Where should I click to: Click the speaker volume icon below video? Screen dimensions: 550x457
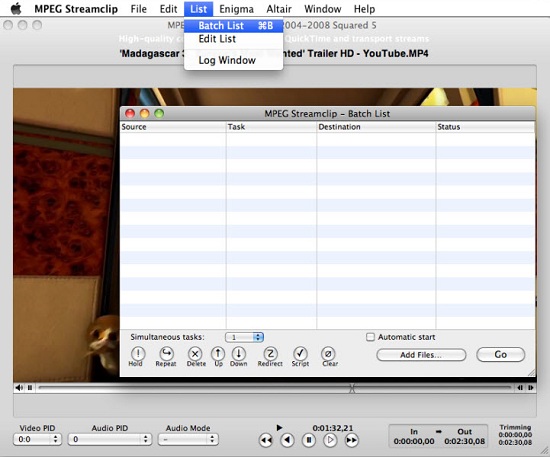click(x=19, y=388)
